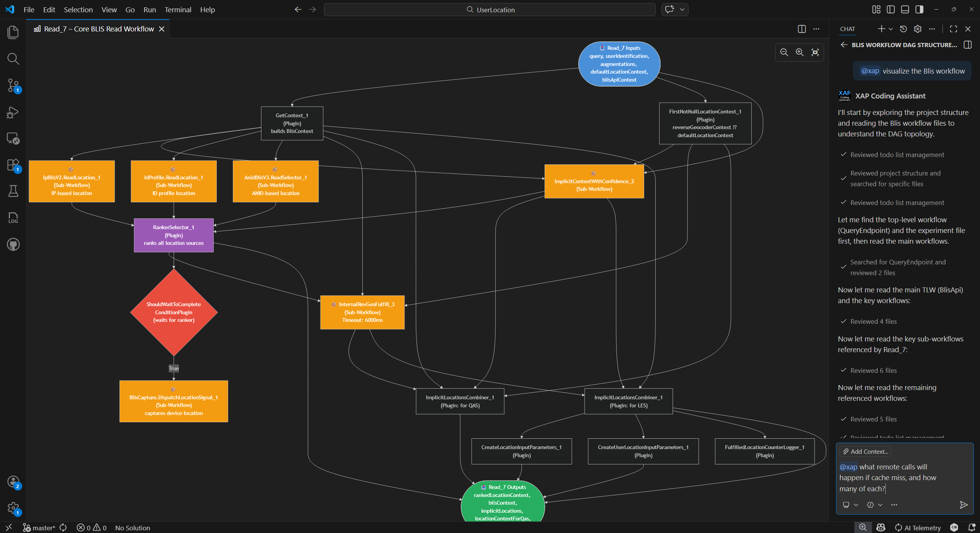
Task: Toggle the secondary side bar
Action: [919, 10]
